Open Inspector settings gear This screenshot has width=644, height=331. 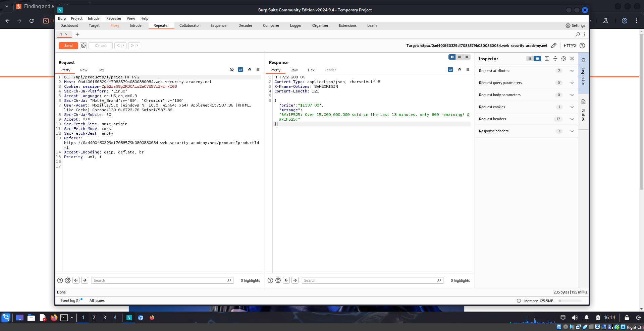point(563,59)
